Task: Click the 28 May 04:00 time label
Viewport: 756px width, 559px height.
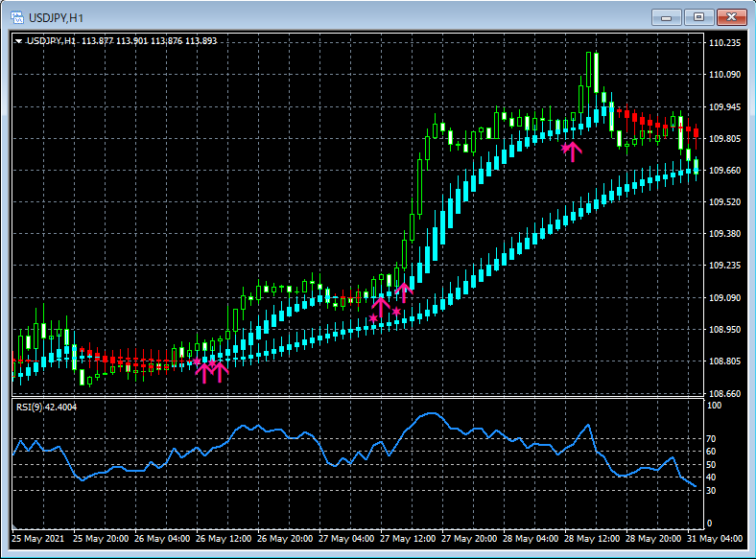Action: [531, 539]
